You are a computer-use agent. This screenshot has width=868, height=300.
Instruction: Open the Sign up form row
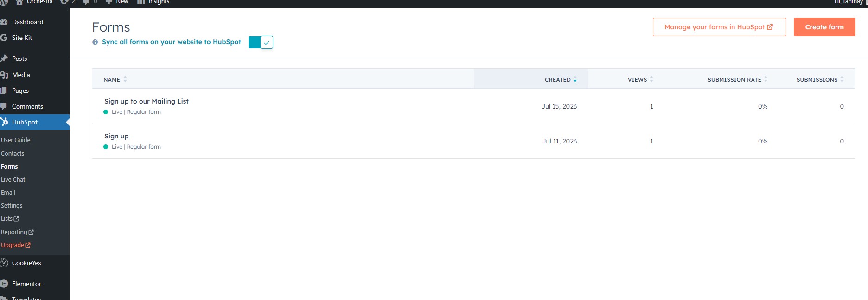click(x=473, y=141)
